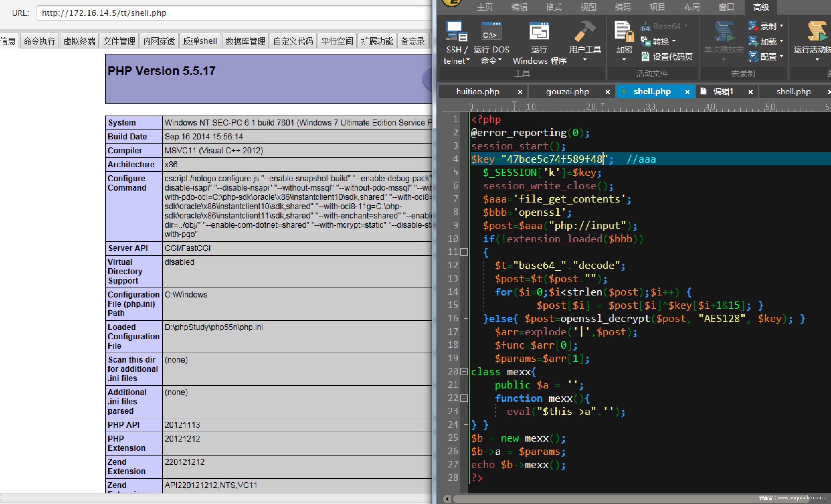Screen dimensions: 831x504
Task: Collapse the code fold at line 11
Action: coord(464,252)
